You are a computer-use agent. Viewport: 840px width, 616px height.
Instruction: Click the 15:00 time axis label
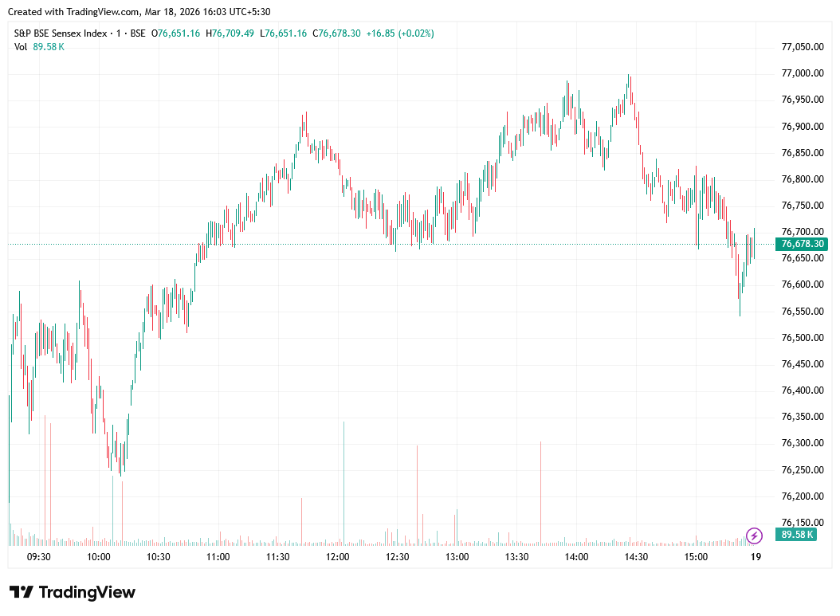click(696, 557)
